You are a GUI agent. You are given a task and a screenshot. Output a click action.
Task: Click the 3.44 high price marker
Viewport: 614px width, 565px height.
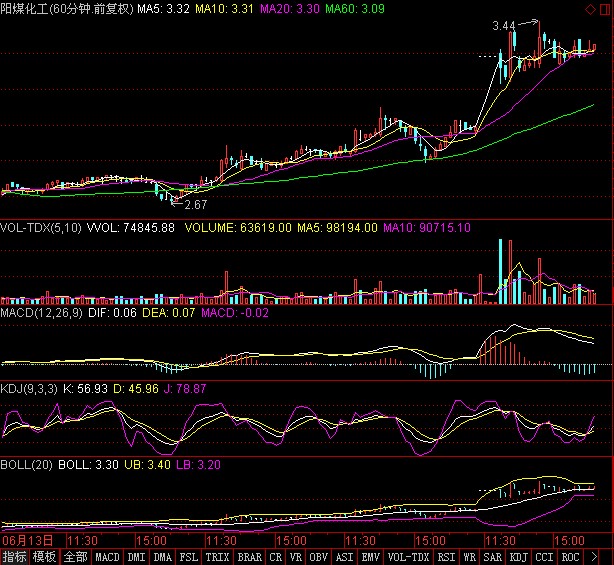point(504,26)
